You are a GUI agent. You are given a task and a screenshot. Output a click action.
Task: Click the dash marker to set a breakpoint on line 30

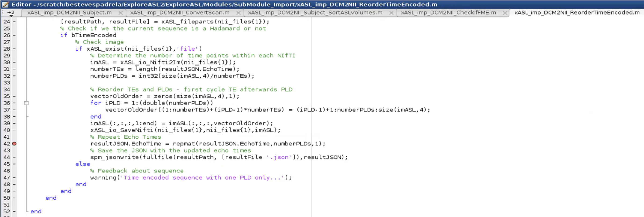[14, 62]
